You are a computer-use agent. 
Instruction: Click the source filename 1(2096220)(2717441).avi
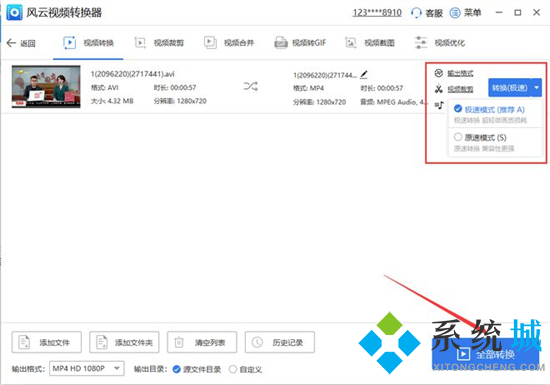pyautogui.click(x=133, y=74)
